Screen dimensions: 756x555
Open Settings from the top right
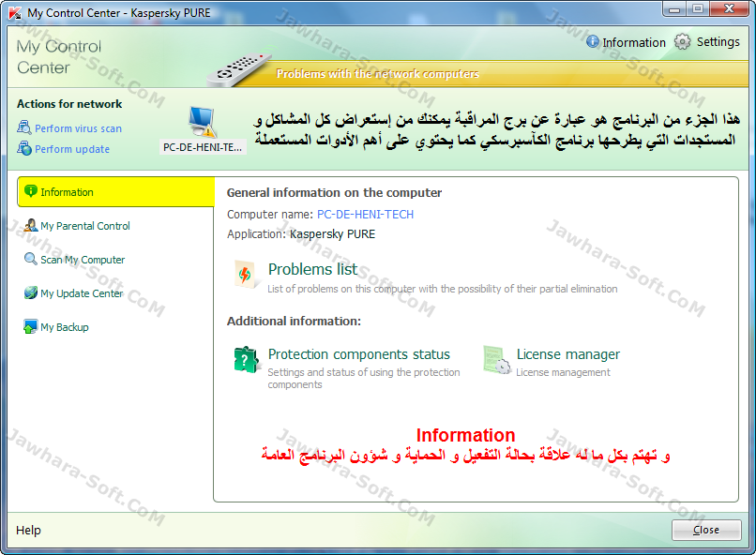tap(718, 42)
